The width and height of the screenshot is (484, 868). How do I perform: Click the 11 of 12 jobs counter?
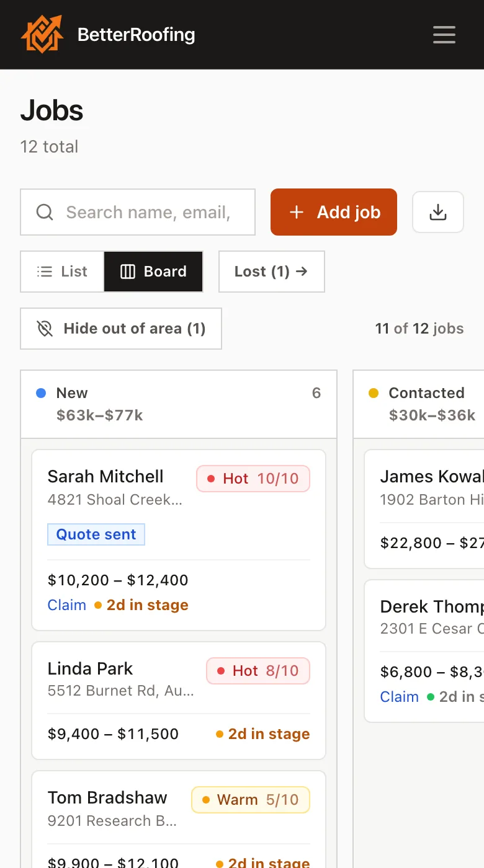click(x=419, y=329)
